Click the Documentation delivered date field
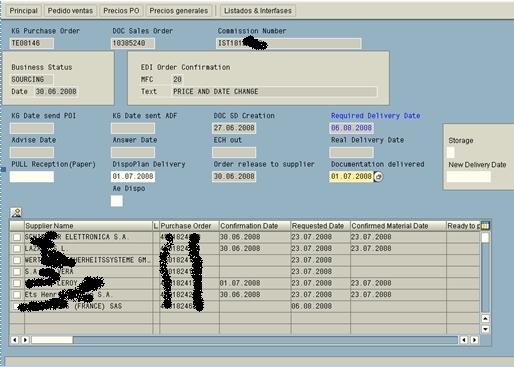This screenshot has height=367, width=514. (351, 176)
